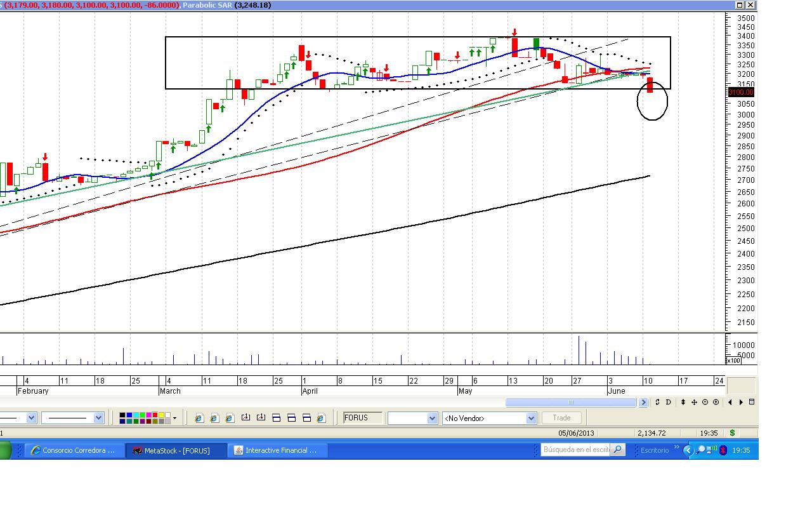
Task: Click the status bar value 2,134.72
Action: coord(652,433)
